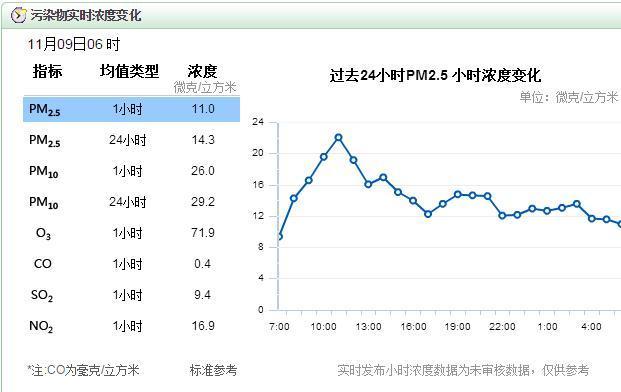Click the 均值类型 column header
Viewport: 621px width, 392px height.
click(129, 72)
